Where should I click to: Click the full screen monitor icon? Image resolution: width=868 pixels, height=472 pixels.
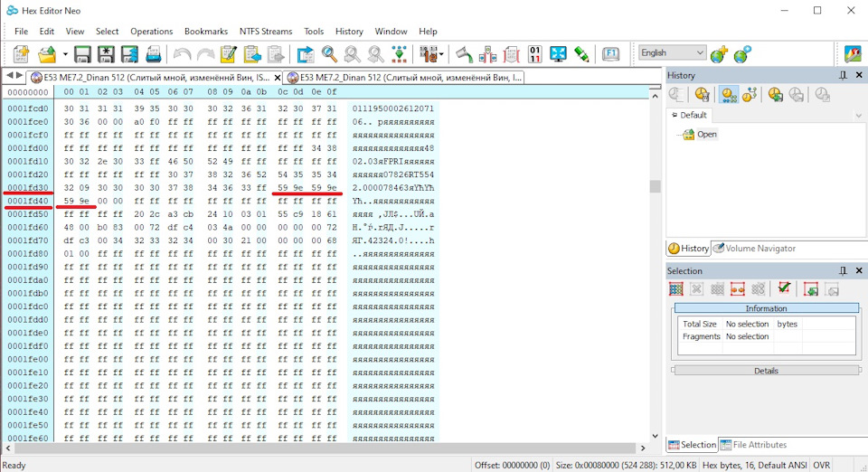click(558, 54)
